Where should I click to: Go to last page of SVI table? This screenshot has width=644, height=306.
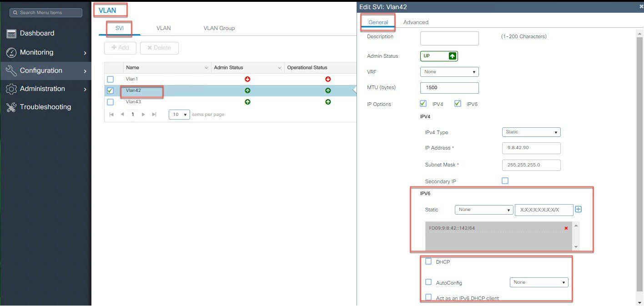click(154, 115)
